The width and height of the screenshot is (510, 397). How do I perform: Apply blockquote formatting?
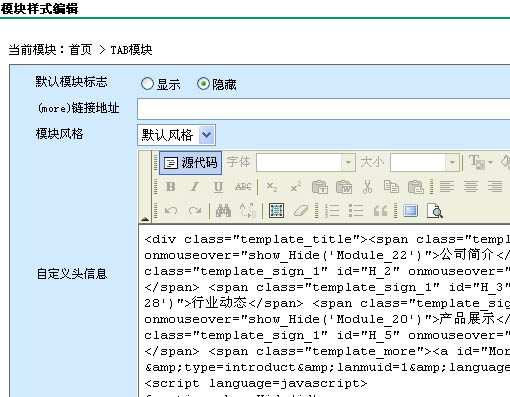[x=380, y=211]
